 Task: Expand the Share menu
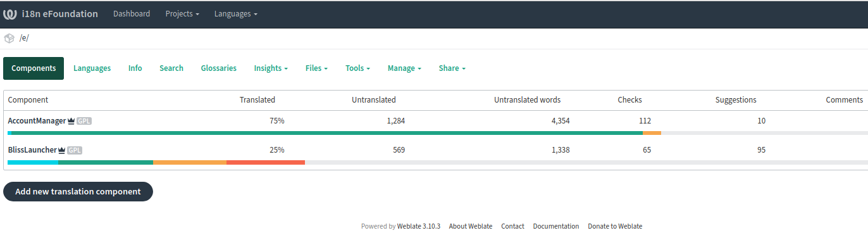452,68
